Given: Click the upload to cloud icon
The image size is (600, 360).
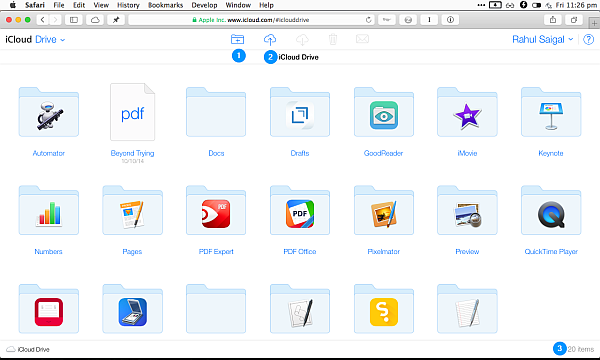Looking at the screenshot, I should pos(270,39).
